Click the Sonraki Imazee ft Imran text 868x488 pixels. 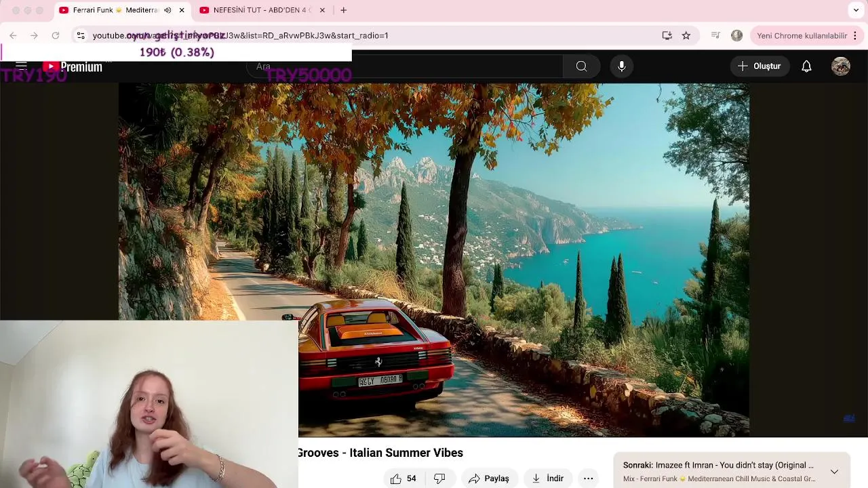pyautogui.click(x=718, y=465)
